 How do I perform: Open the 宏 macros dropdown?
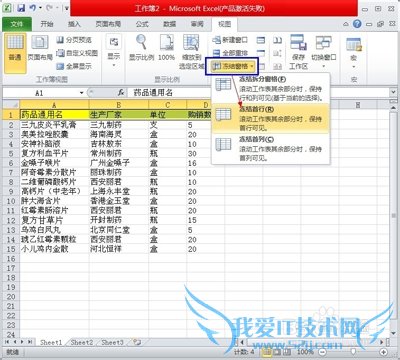[354, 53]
